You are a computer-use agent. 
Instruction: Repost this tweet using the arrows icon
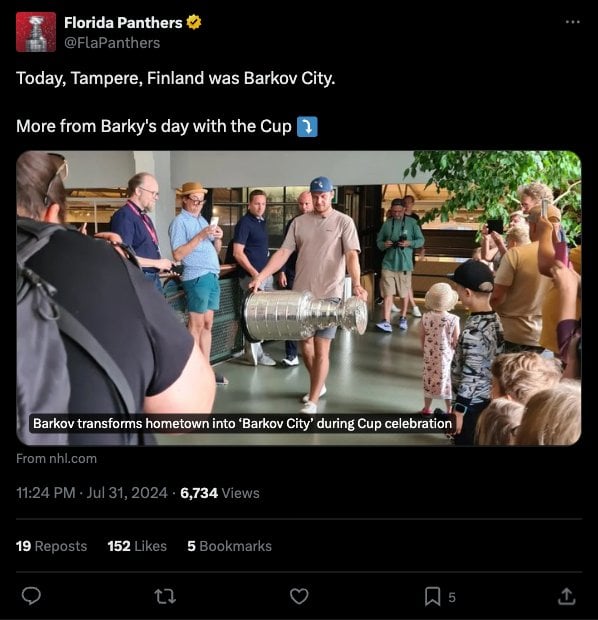pyautogui.click(x=165, y=596)
